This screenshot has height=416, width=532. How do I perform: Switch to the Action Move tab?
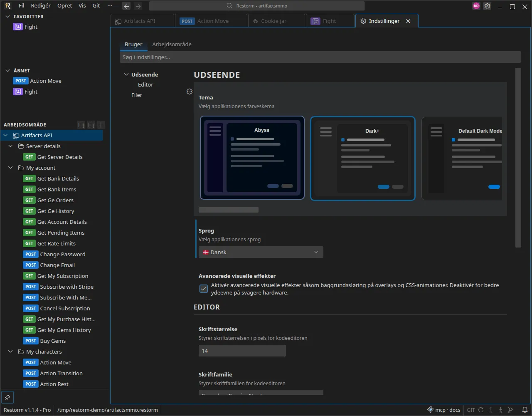211,21
